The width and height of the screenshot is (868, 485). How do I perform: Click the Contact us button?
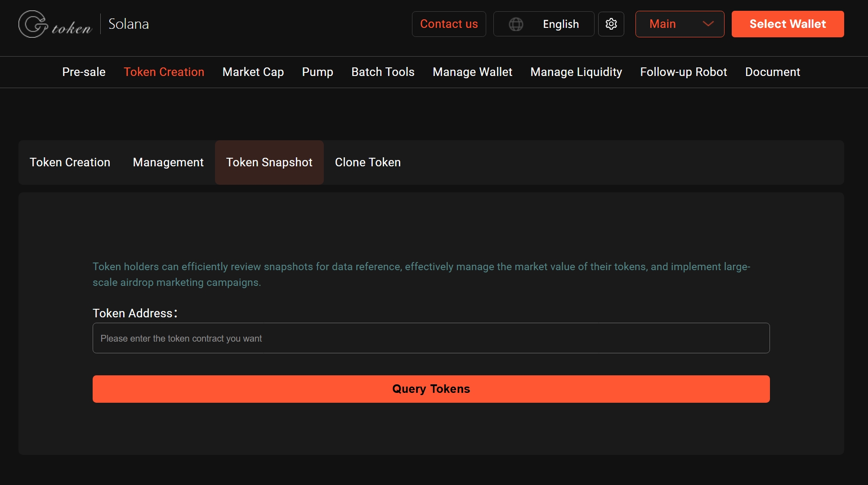(x=448, y=24)
